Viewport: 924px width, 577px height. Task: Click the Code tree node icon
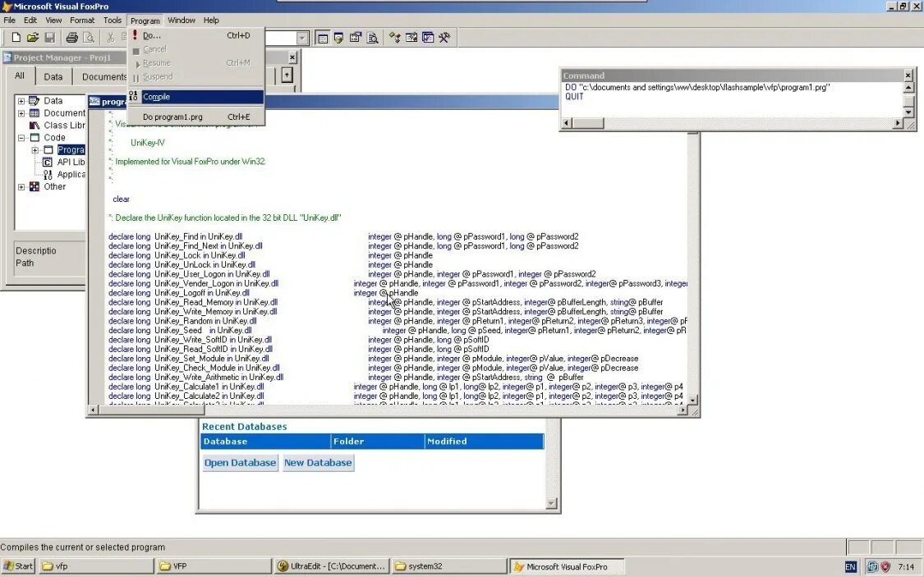[34, 137]
